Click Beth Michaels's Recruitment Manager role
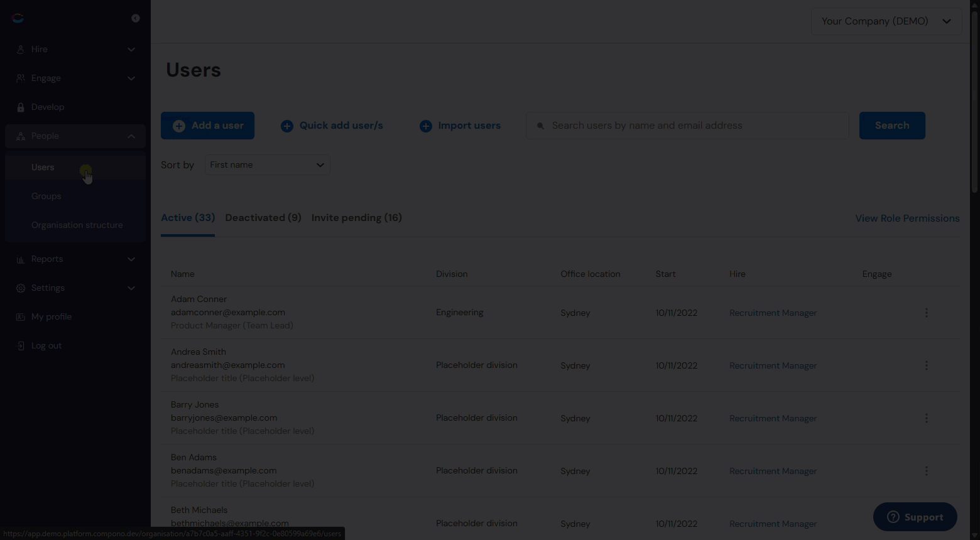This screenshot has width=980, height=540. (773, 524)
